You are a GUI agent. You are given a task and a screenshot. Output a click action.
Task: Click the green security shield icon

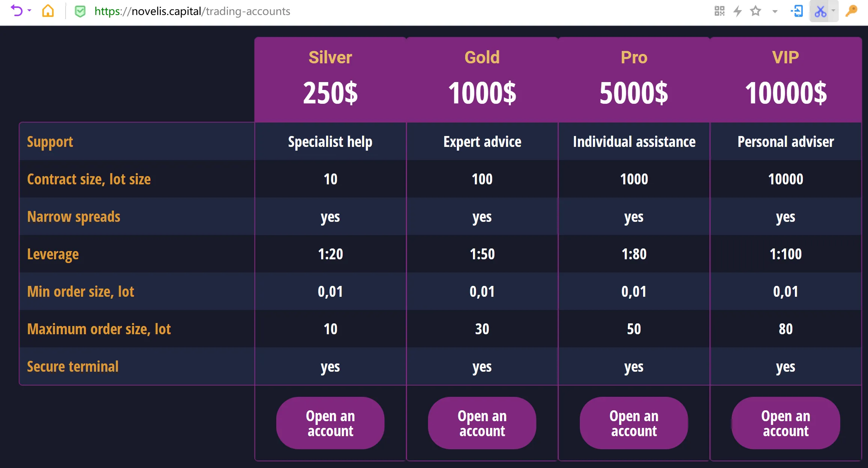coord(80,11)
